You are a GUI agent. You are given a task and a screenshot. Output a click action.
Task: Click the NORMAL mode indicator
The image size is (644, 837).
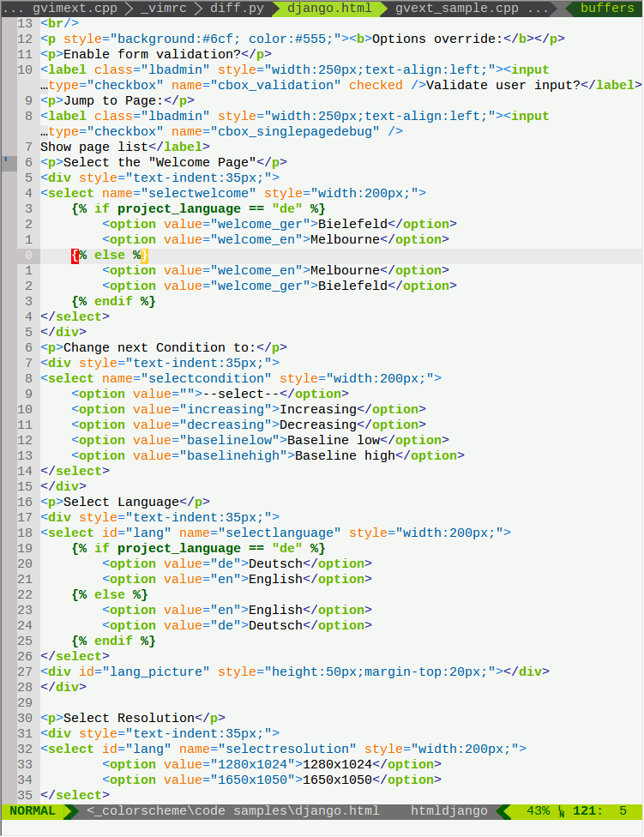click(x=33, y=811)
